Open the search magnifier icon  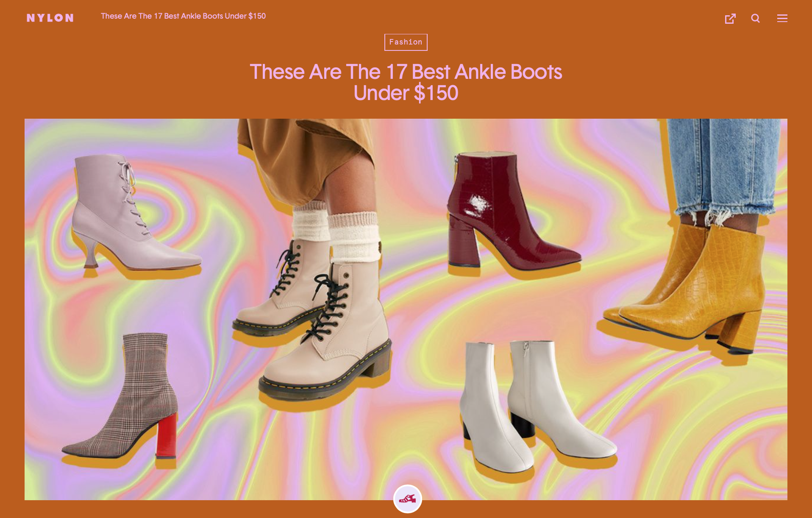[756, 18]
